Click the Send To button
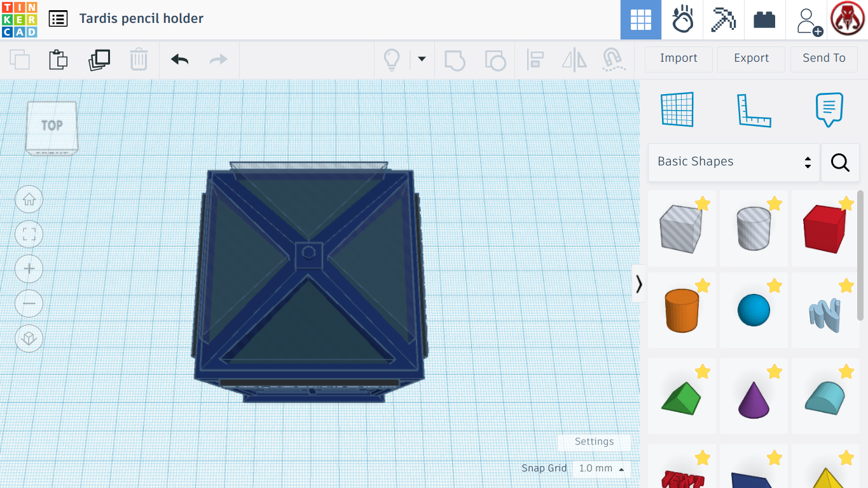 click(824, 59)
